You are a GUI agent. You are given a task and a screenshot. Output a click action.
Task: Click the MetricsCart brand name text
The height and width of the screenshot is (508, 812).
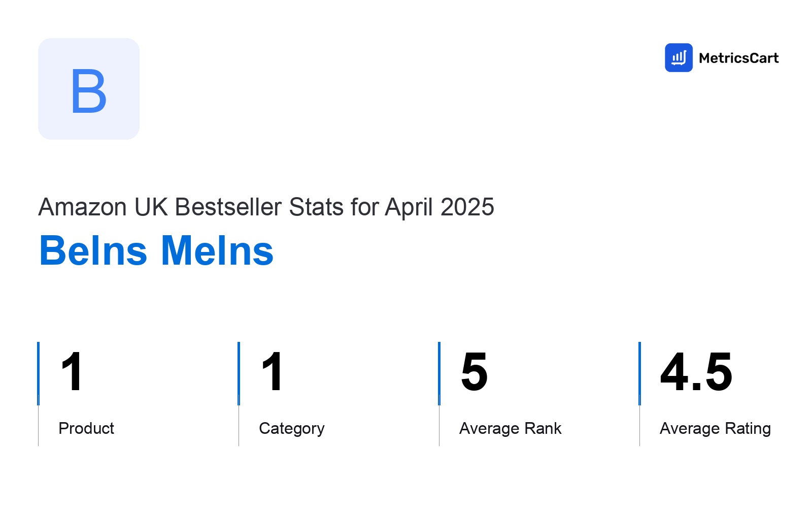click(x=738, y=58)
